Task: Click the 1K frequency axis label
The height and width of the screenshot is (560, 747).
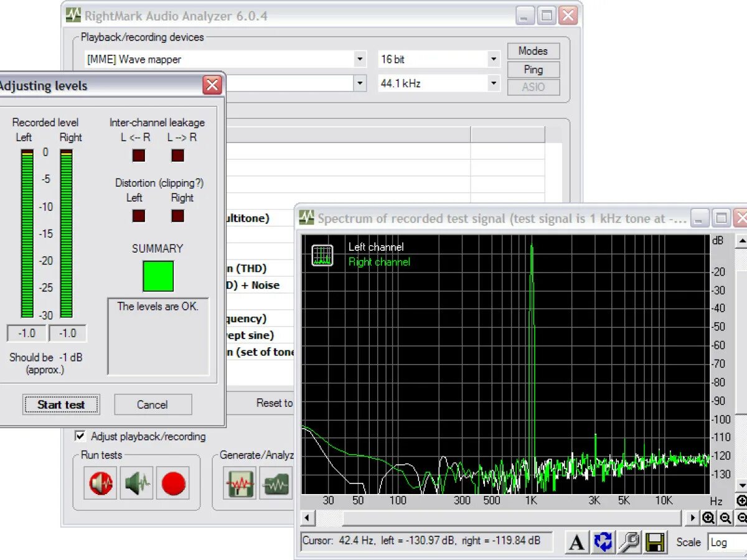Action: coord(530,500)
